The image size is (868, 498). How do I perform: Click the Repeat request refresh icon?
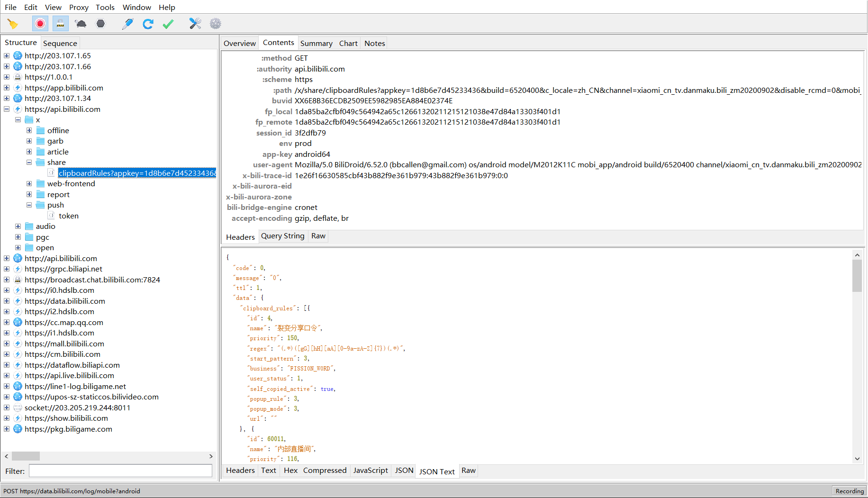coord(148,24)
